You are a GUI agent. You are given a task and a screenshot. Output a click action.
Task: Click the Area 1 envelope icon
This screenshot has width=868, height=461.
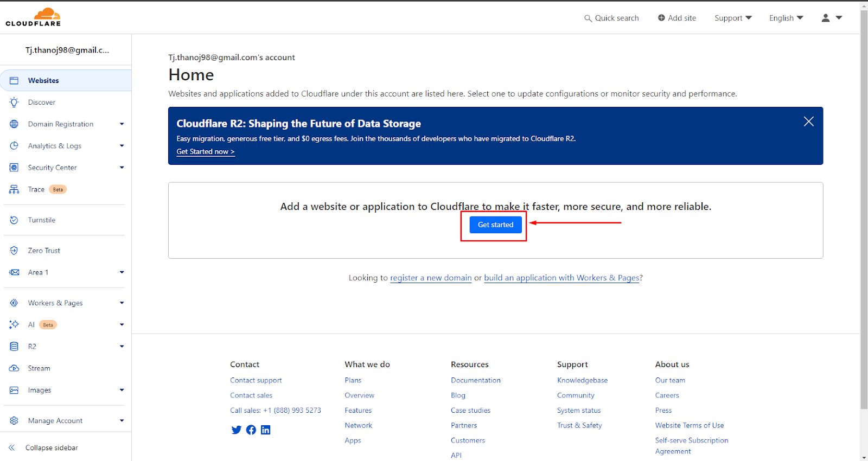click(14, 272)
